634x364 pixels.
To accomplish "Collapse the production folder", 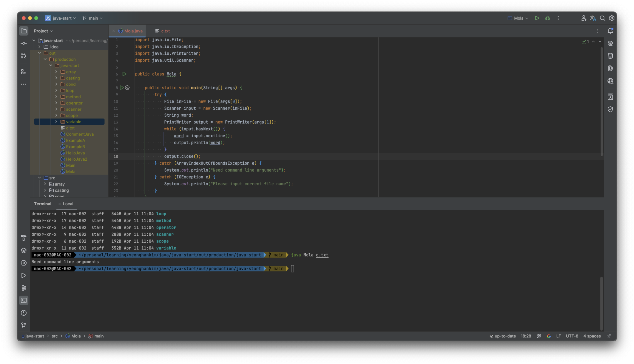I will tap(45, 59).
